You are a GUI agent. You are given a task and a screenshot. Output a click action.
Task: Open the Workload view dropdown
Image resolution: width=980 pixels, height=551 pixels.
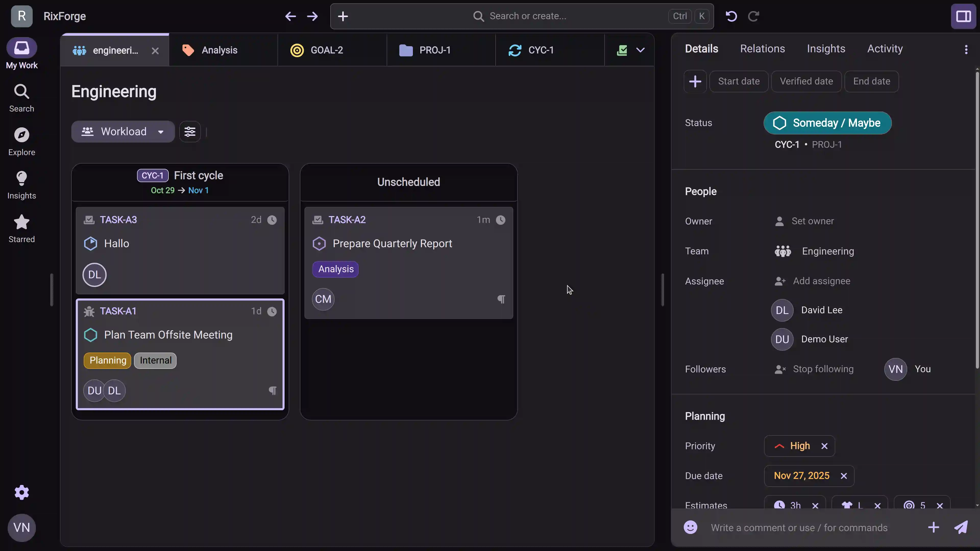pyautogui.click(x=123, y=132)
